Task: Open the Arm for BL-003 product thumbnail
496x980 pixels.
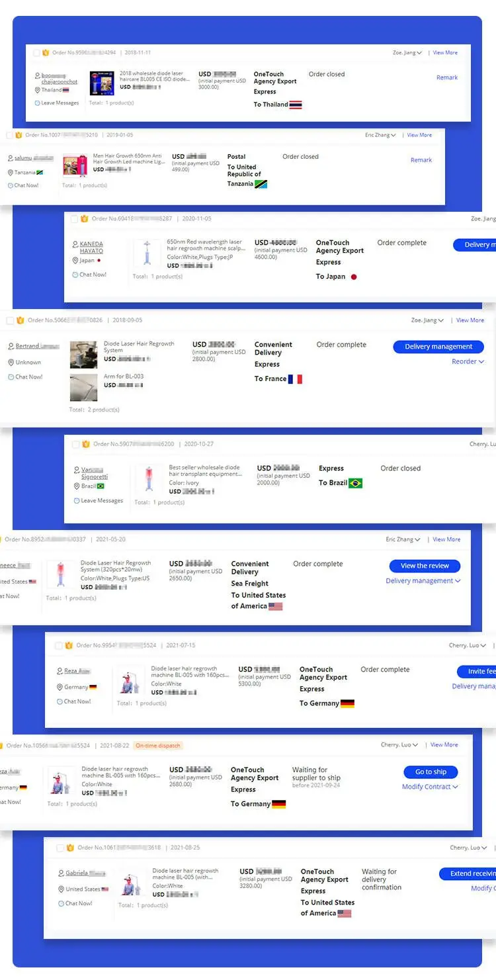Action: (83, 388)
